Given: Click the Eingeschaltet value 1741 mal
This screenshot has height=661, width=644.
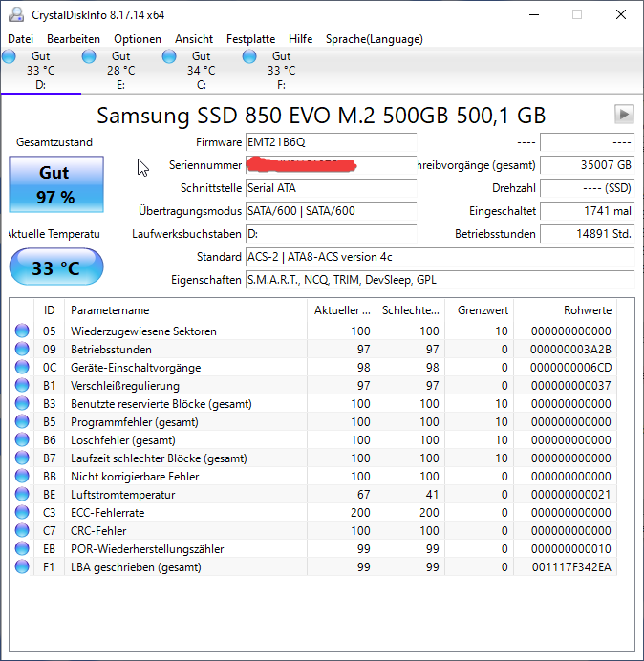Looking at the screenshot, I should pos(587,211).
